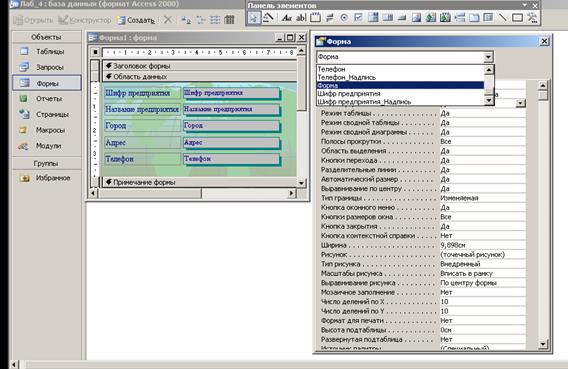Viewport: 568px width, 369px height.
Task: Open the object selector combo box arrow
Action: coord(488,57)
